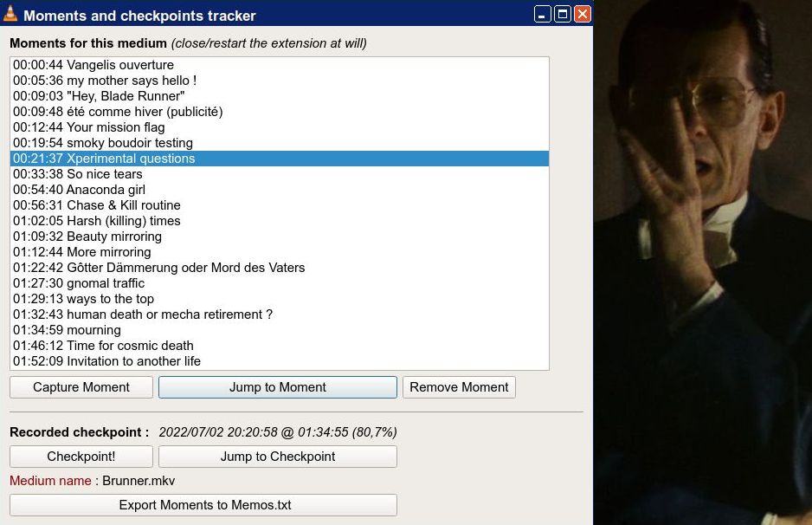Click Jump to Checkpoint button
The width and height of the screenshot is (812, 525).
tap(278, 457)
